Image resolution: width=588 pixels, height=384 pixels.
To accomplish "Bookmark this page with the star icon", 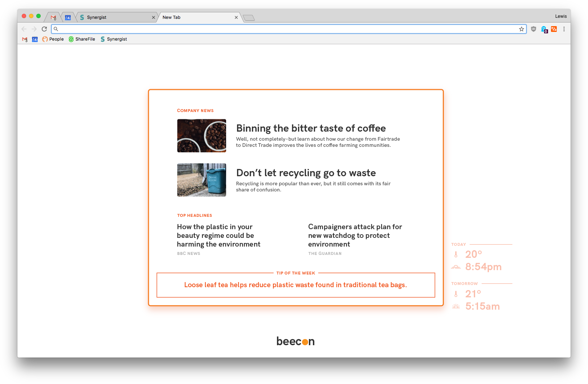I will point(522,29).
